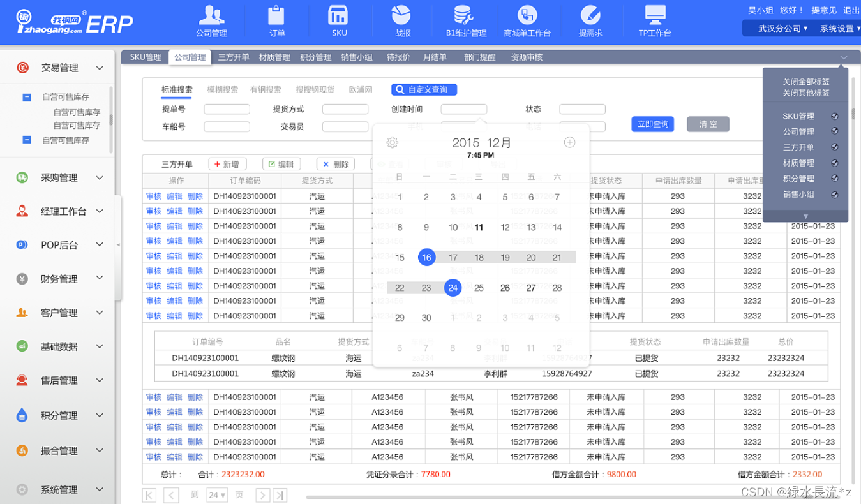Go to the previous page arrow
Screen dimensions: 861x504
170,495
